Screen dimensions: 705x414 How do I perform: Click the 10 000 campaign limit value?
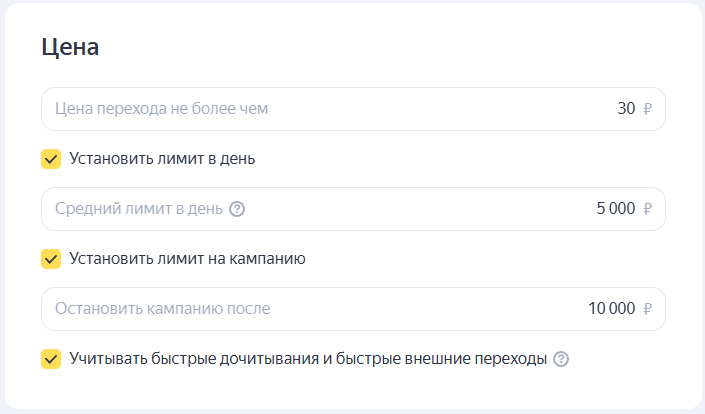tap(612, 309)
